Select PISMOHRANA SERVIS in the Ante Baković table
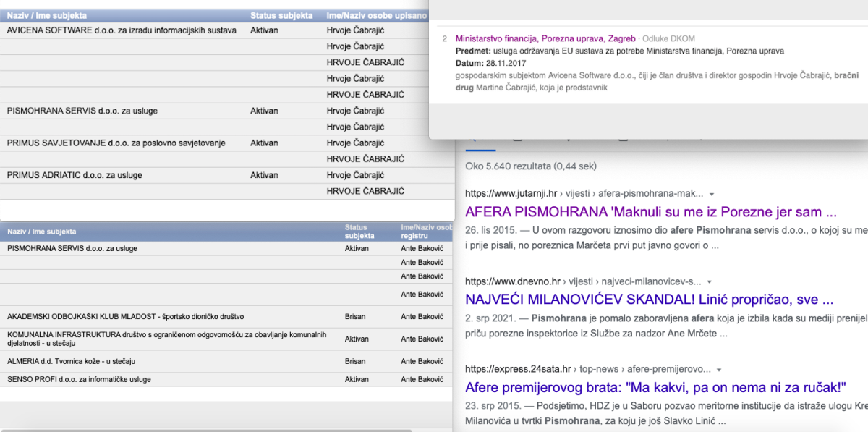Screen dimensions: 868x432 (x=72, y=248)
